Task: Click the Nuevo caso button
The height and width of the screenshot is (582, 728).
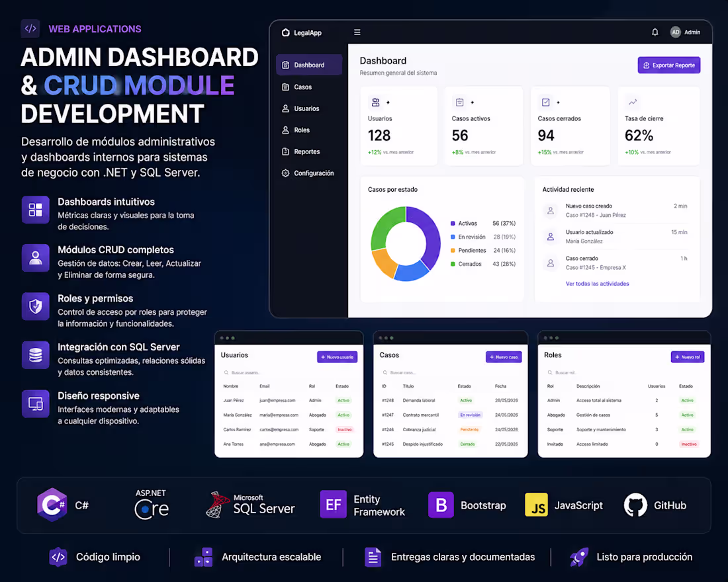Action: [504, 357]
